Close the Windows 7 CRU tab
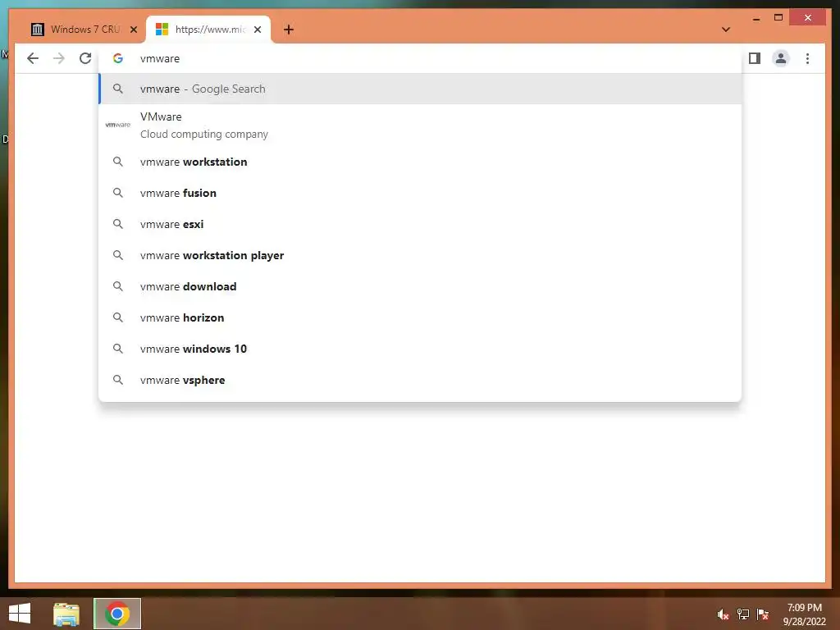This screenshot has width=840, height=630. click(134, 30)
